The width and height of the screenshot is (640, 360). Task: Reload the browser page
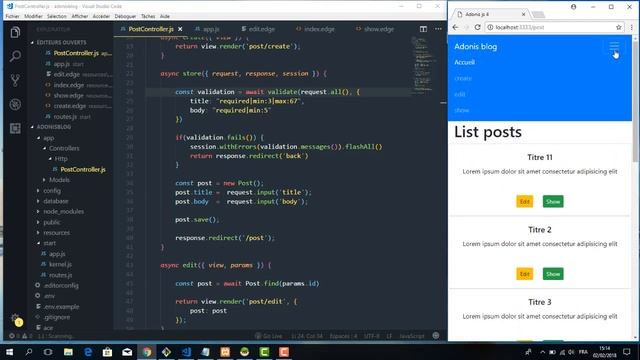[x=477, y=27]
